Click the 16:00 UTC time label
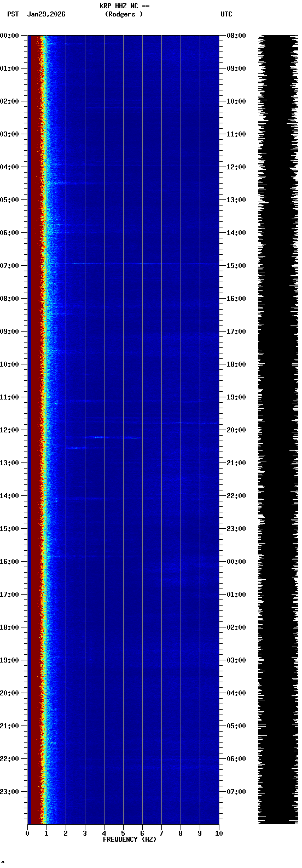 pos(236,299)
